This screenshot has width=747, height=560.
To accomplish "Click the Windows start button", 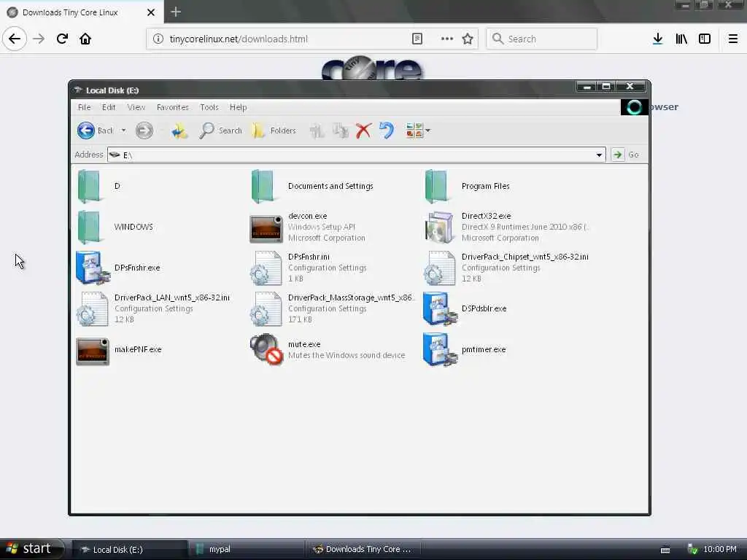I will [x=32, y=549].
